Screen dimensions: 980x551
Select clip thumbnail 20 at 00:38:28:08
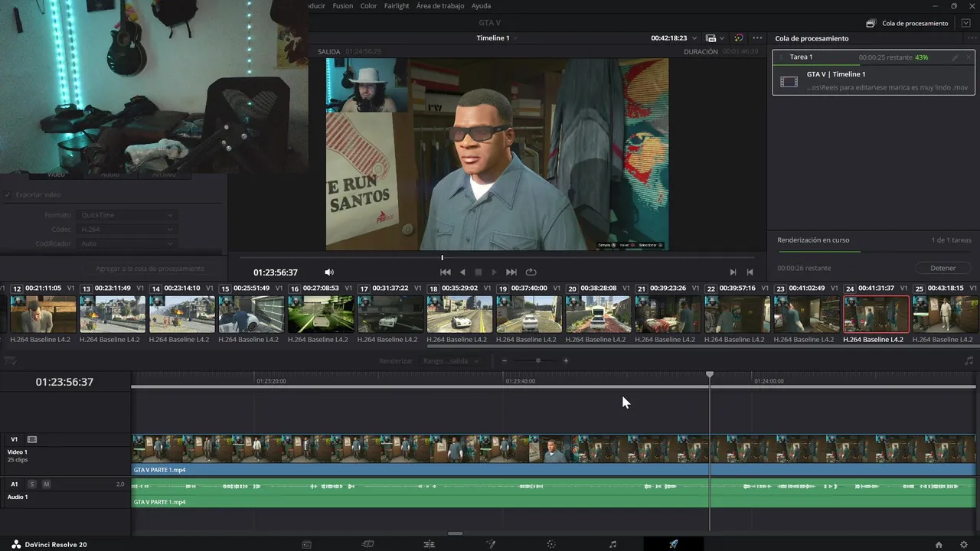[598, 314]
